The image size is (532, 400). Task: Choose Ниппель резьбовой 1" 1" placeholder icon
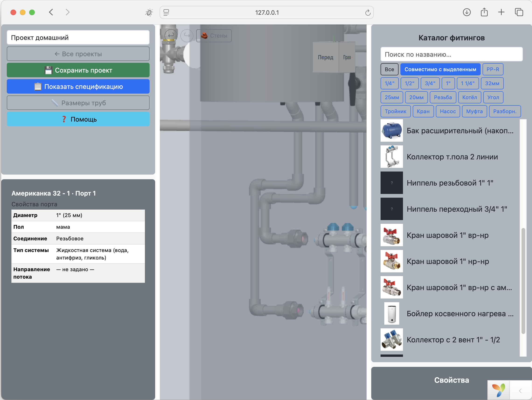click(x=392, y=183)
